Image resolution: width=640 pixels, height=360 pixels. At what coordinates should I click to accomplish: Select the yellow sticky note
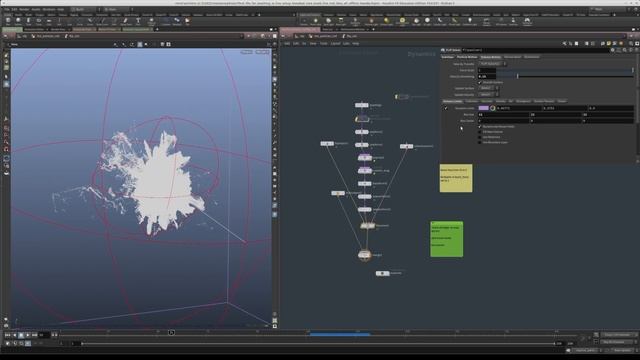tap(456, 178)
